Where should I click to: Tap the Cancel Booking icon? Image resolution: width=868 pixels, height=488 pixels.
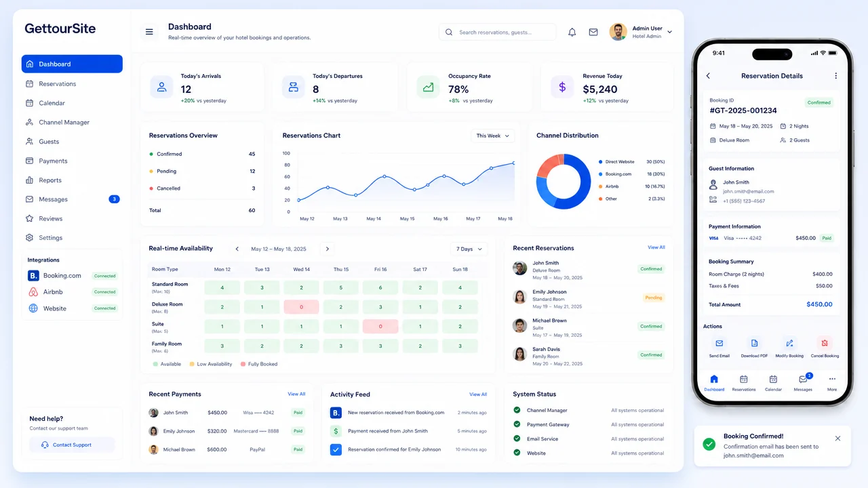(x=824, y=344)
